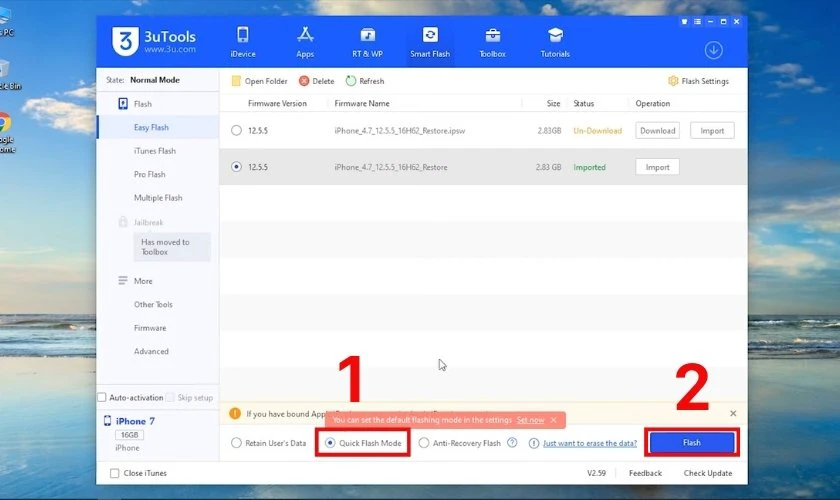The image size is (840, 500).
Task: Open 'Just want to erase the data?' link
Action: (589, 443)
